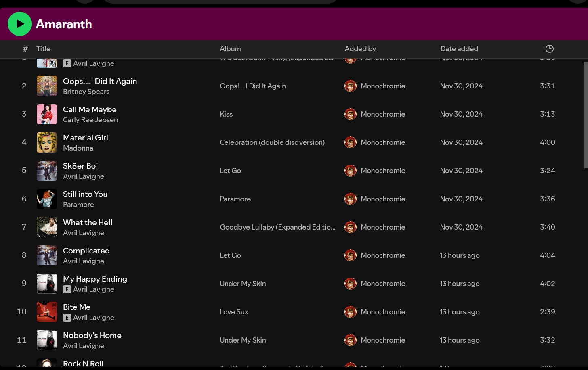
Task: Click the explicit badge on My Happy Ending
Action: [x=67, y=289]
